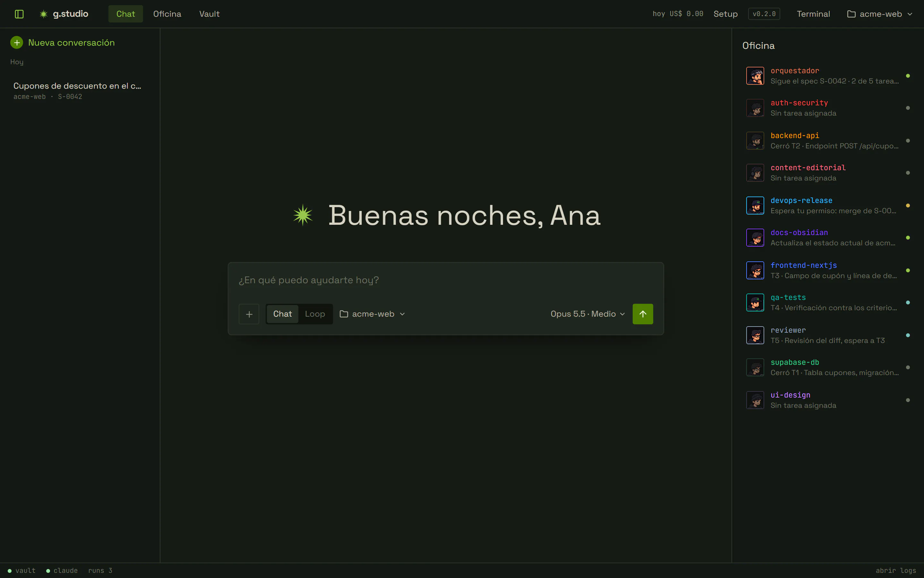Click Espera tu permiso text under devops-release

pyautogui.click(x=833, y=211)
